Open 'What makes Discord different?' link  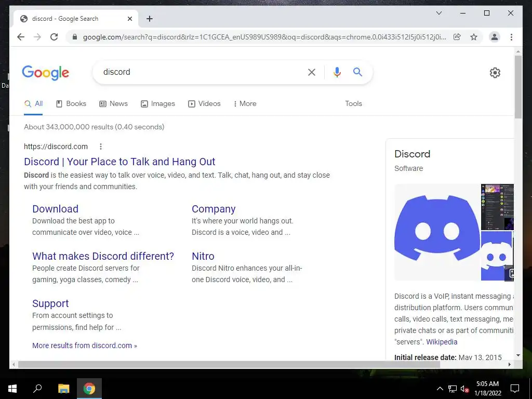(103, 256)
